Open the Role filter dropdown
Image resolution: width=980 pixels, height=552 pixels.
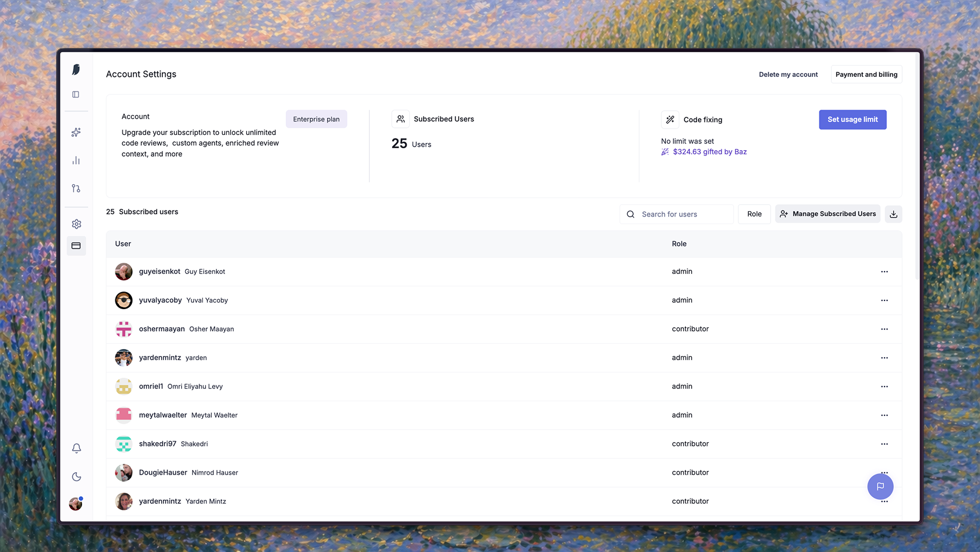[x=754, y=214]
